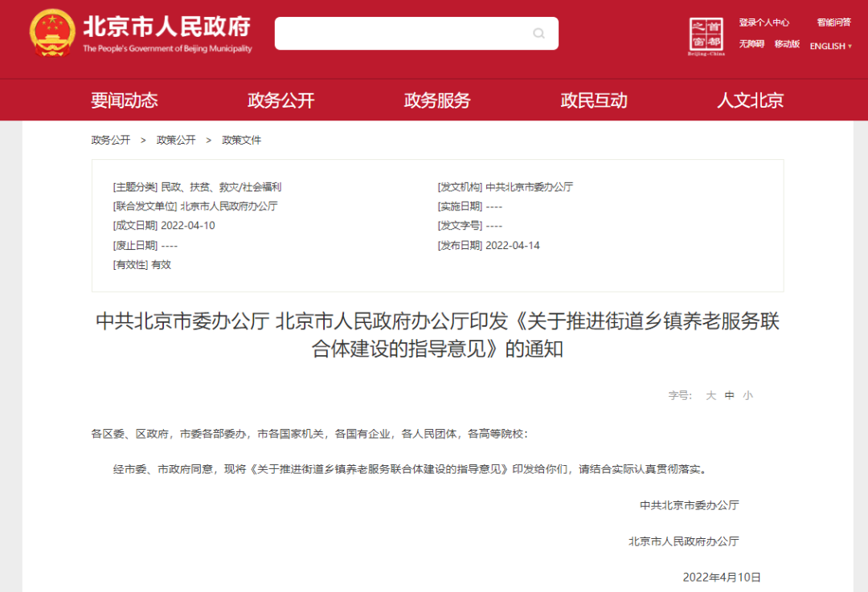Click the search magnifier icon
868x592 pixels.
click(x=538, y=33)
